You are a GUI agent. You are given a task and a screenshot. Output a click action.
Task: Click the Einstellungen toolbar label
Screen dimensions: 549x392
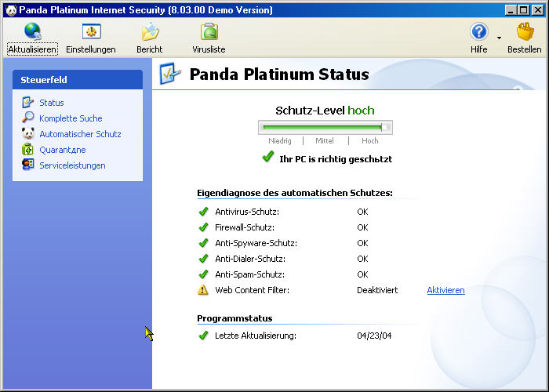tap(91, 49)
